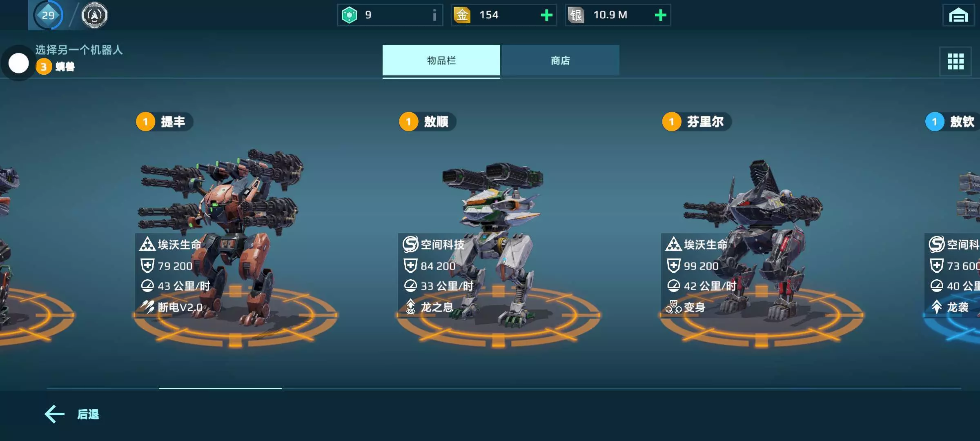
Task: Open the league emblem icon
Action: [x=94, y=15]
